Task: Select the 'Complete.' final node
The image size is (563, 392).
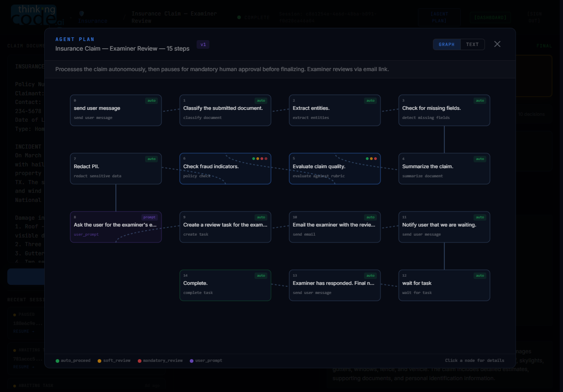Action: pyautogui.click(x=225, y=285)
